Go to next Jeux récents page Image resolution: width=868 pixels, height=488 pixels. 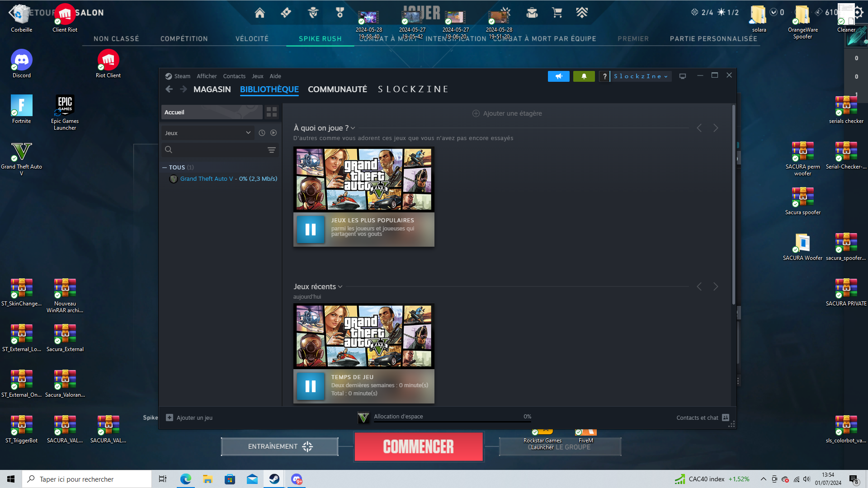[x=716, y=287]
